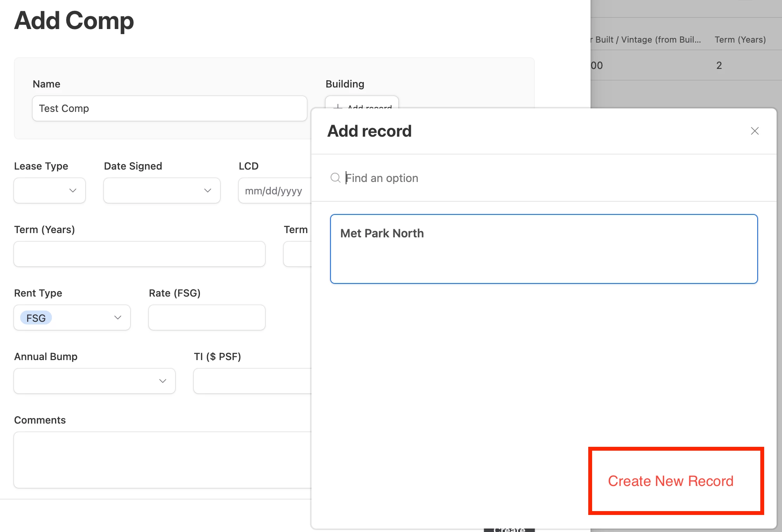Click the Rate (FSG) input field
The image size is (782, 532).
(x=207, y=317)
